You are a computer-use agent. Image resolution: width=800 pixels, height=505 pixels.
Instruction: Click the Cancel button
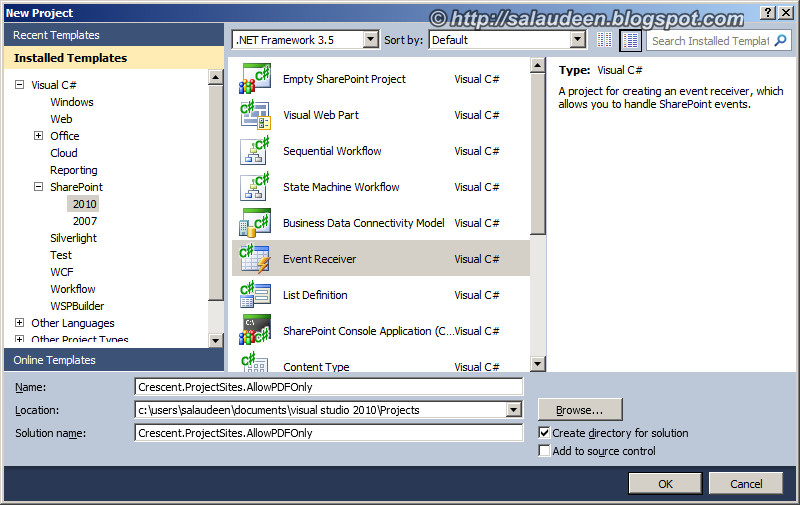pyautogui.click(x=745, y=484)
